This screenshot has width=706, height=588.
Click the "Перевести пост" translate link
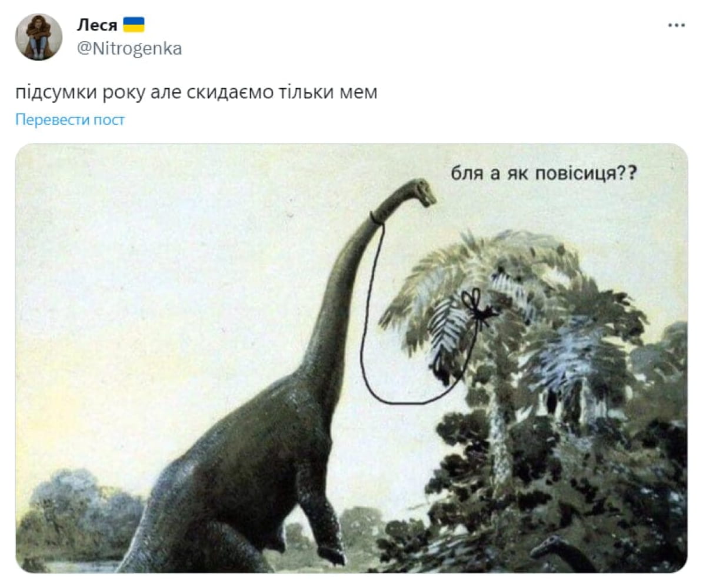click(x=70, y=120)
